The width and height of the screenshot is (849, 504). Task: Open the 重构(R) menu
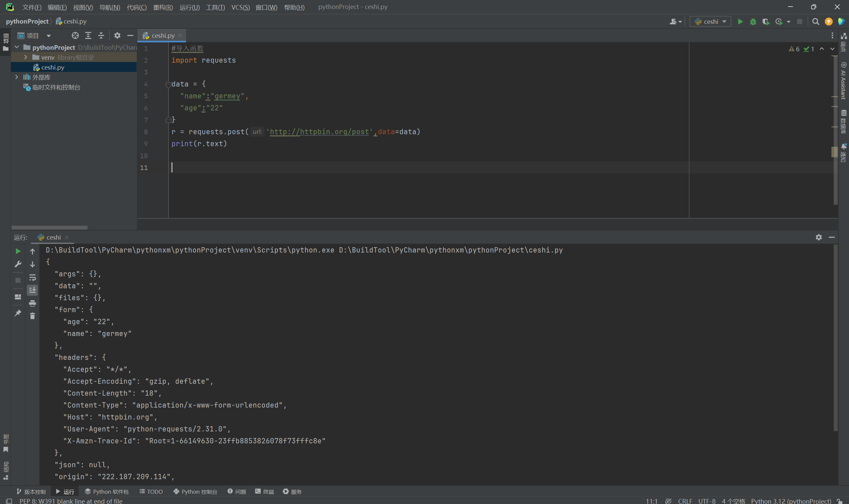[163, 7]
